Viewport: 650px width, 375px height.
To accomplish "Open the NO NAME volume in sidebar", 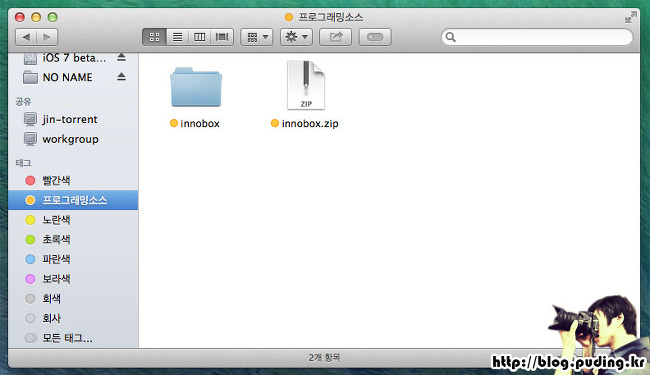I will click(73, 77).
